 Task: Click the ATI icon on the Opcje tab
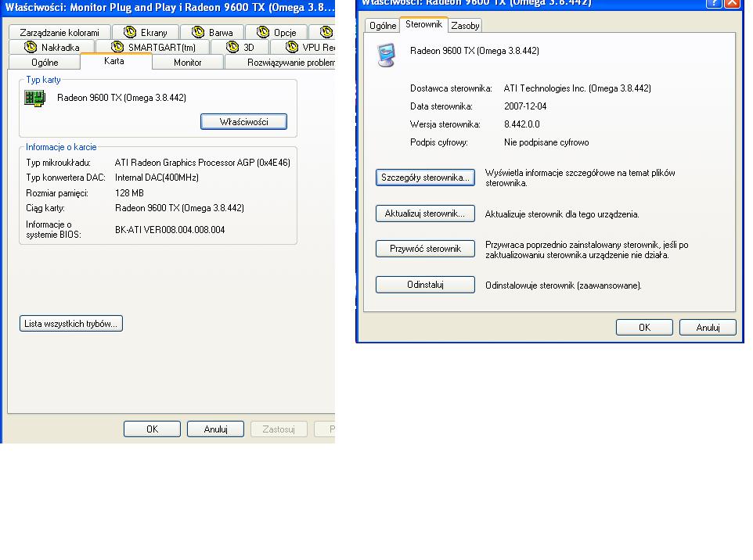tap(263, 32)
